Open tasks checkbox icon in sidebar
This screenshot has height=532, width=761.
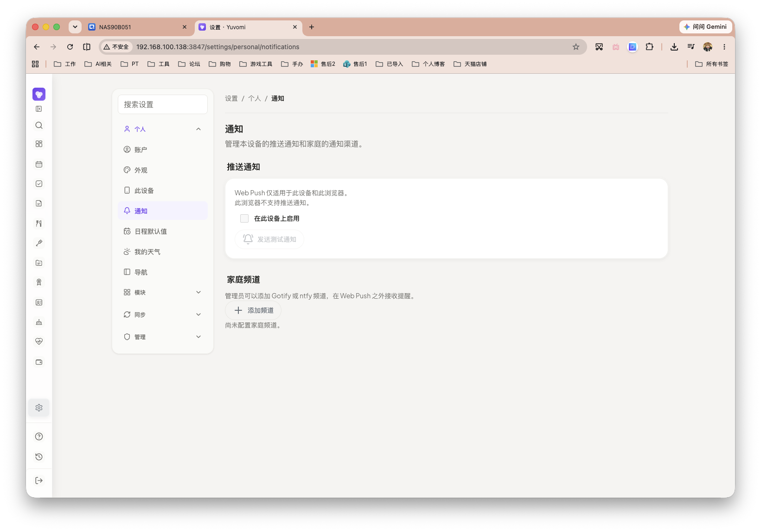click(39, 184)
